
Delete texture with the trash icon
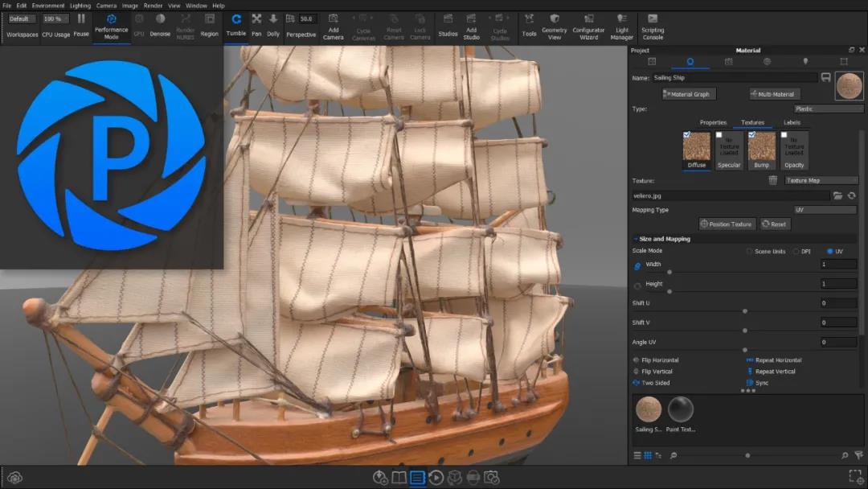coord(772,181)
